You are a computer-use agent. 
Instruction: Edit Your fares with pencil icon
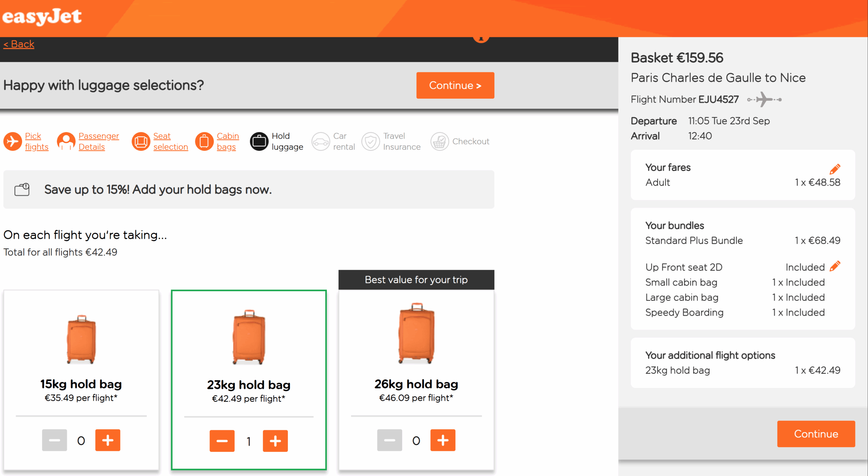[835, 168]
